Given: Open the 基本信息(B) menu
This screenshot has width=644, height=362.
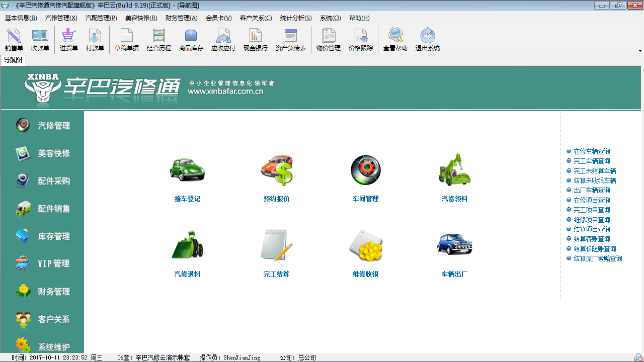Looking at the screenshot, I should click(x=21, y=18).
